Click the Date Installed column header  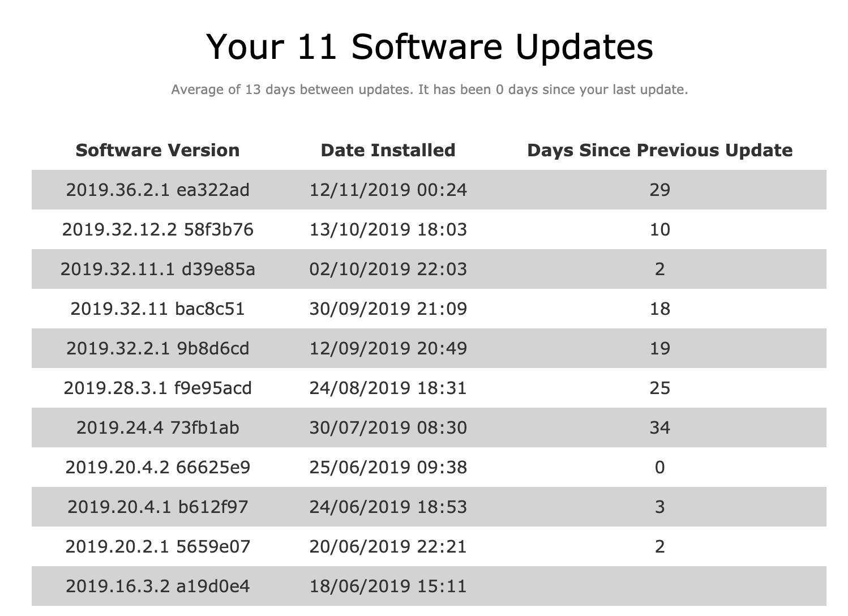pyautogui.click(x=388, y=150)
